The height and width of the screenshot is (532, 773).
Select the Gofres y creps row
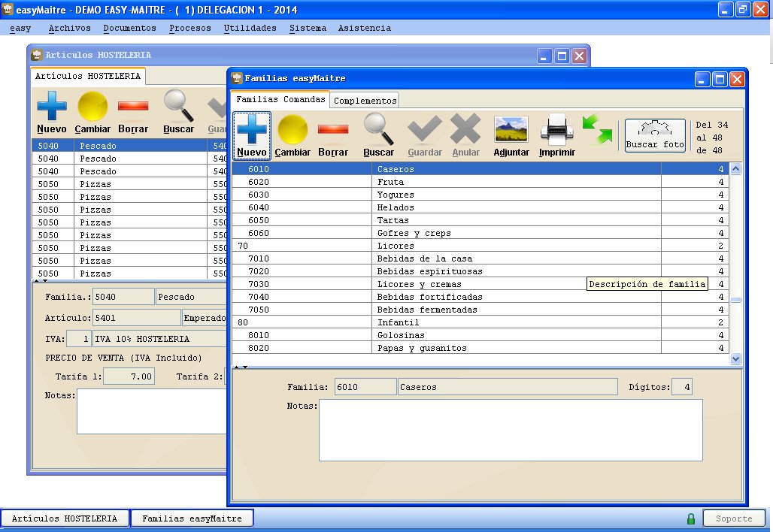[x=480, y=233]
